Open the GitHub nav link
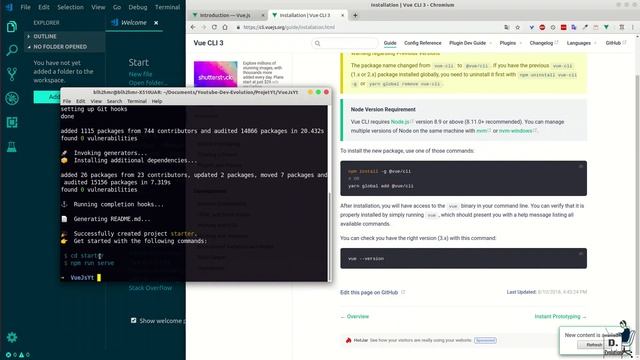640x360 pixels. coord(616,43)
